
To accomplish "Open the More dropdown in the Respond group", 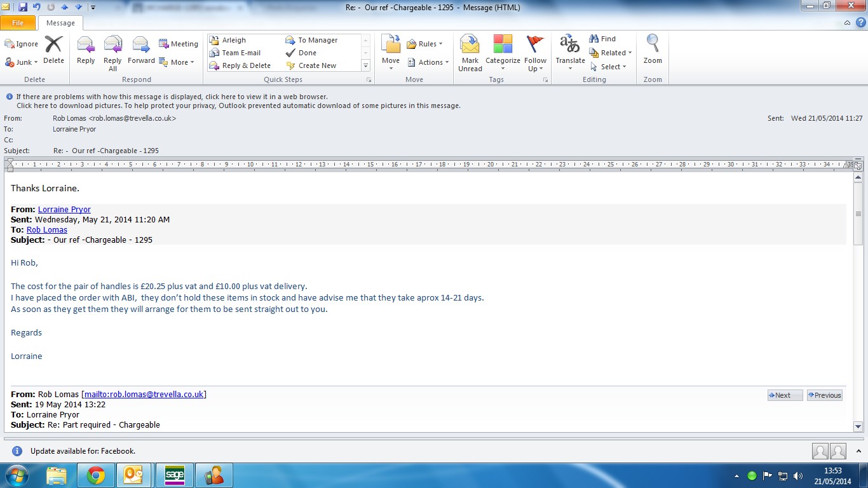I will [x=176, y=62].
